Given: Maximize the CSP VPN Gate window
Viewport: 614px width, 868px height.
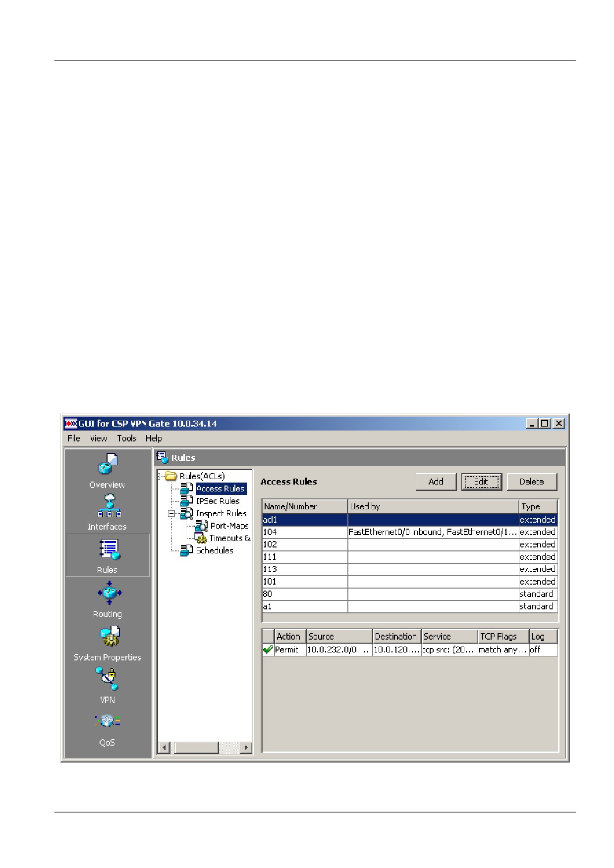Looking at the screenshot, I should coord(545,424).
